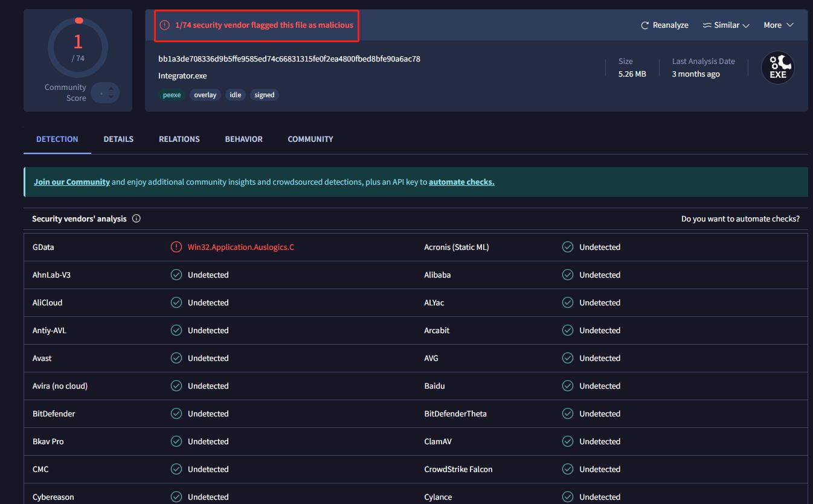The width and height of the screenshot is (813, 504).
Task: Click the checkmark icon for Cylance
Action: click(x=568, y=497)
